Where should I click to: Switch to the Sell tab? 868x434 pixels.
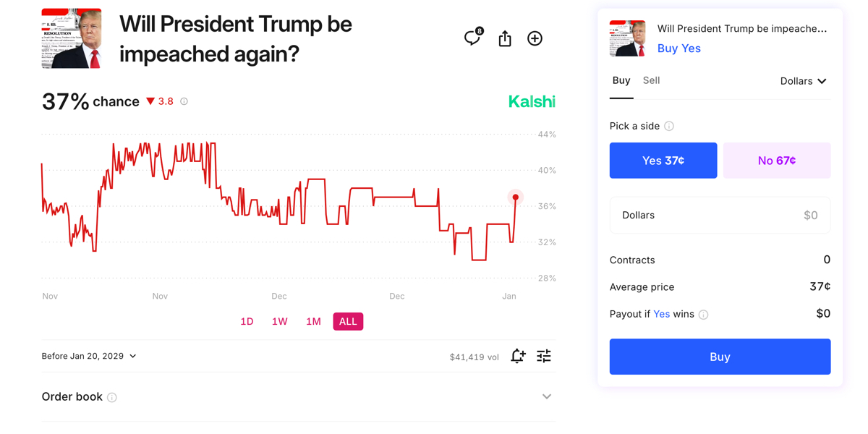(651, 80)
